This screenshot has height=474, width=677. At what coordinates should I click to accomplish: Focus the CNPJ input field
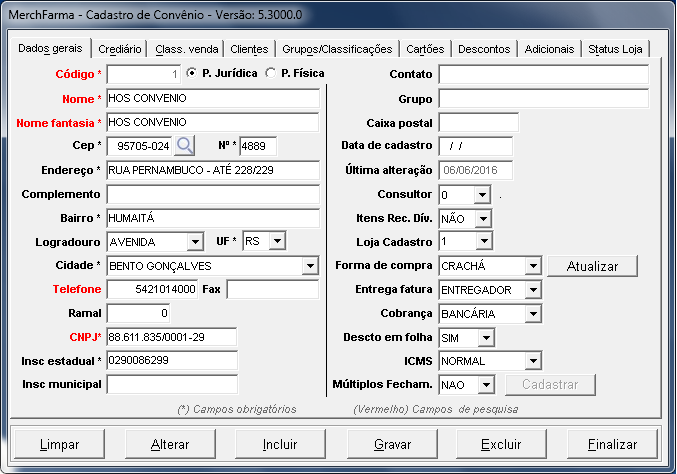pos(171,337)
